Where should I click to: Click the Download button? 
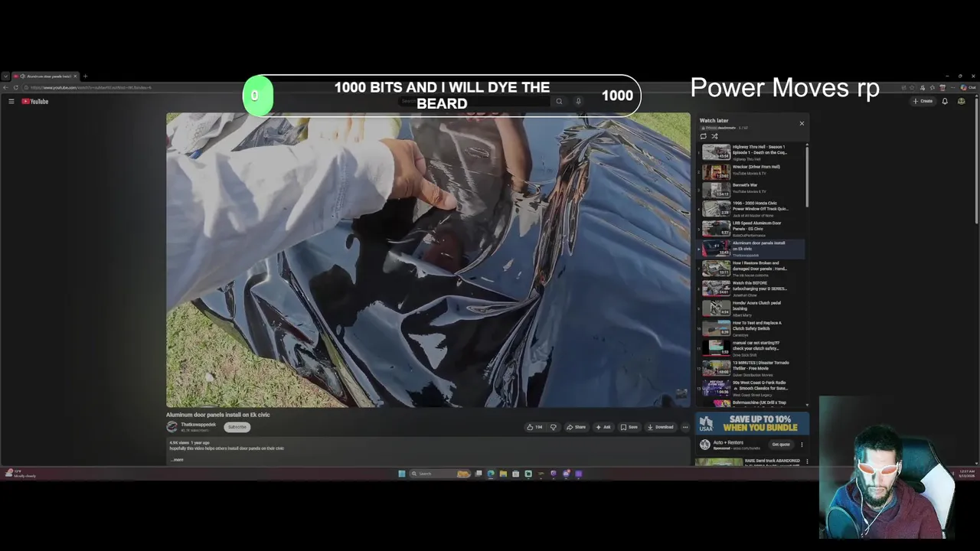point(660,427)
